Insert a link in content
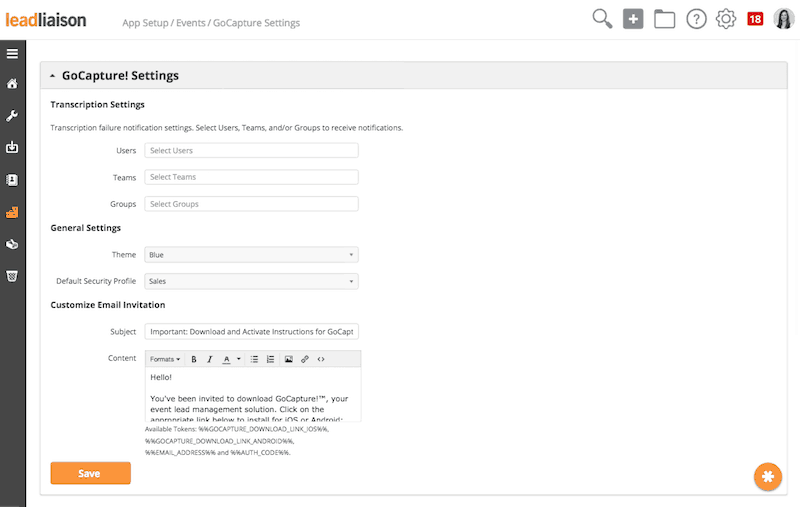 [x=305, y=359]
